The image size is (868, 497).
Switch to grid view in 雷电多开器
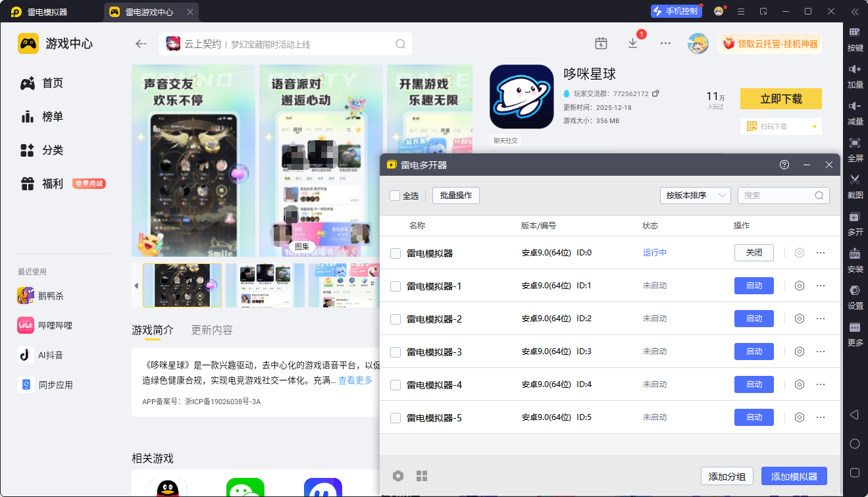tap(422, 476)
